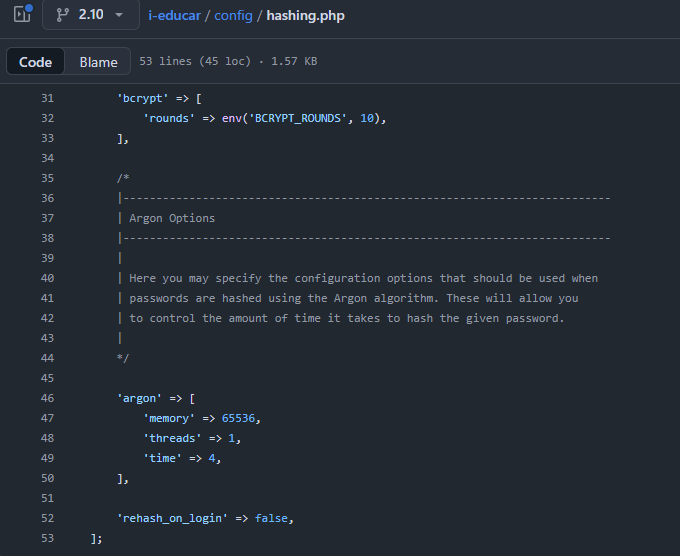
Task: Click line number 44
Action: click(x=48, y=358)
